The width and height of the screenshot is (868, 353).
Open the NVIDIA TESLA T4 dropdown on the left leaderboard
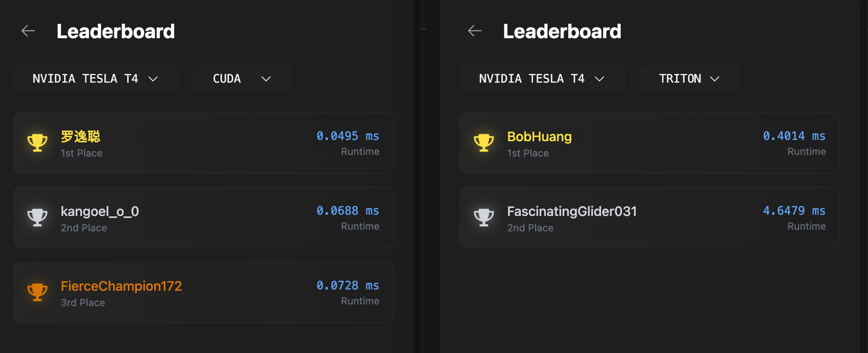[x=96, y=79]
